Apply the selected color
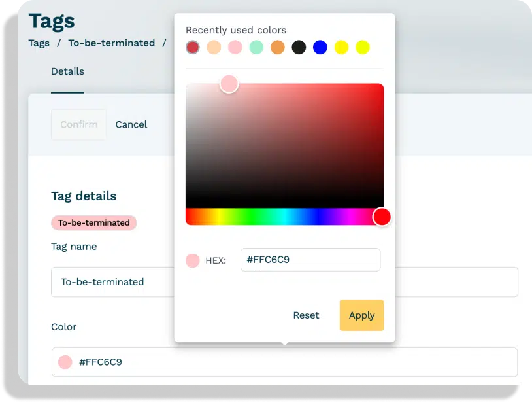Screen dimensions: 532x403 click(x=361, y=315)
